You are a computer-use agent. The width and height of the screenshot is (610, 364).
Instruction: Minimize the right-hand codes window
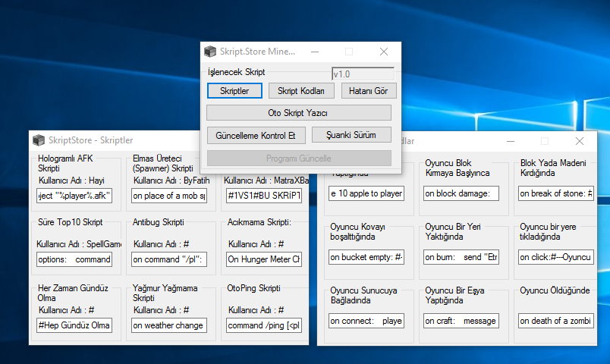point(511,141)
